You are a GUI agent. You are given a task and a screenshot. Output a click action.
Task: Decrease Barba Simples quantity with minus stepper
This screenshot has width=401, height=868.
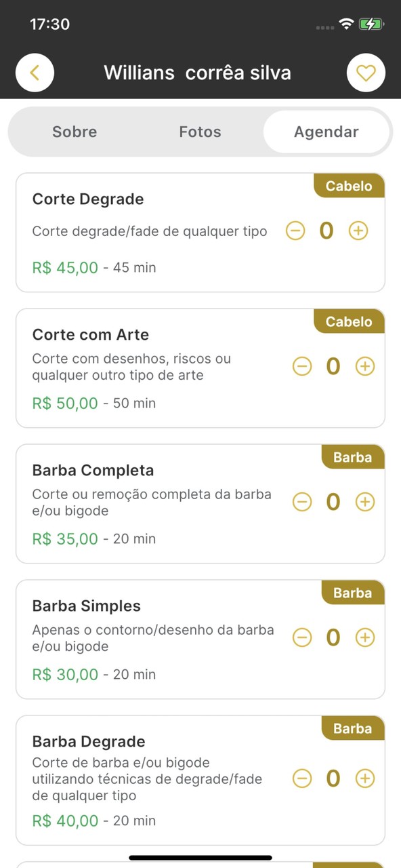point(302,637)
